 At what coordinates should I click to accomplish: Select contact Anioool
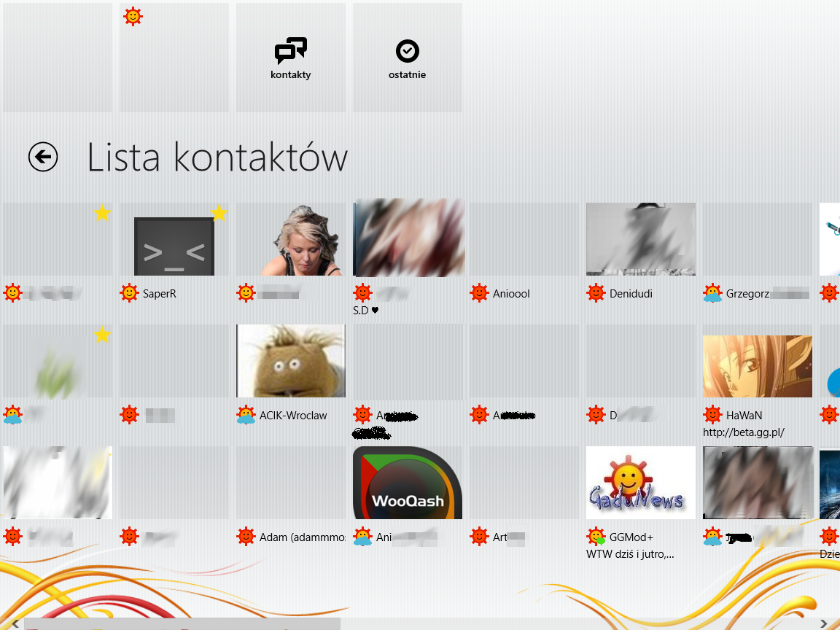click(511, 294)
